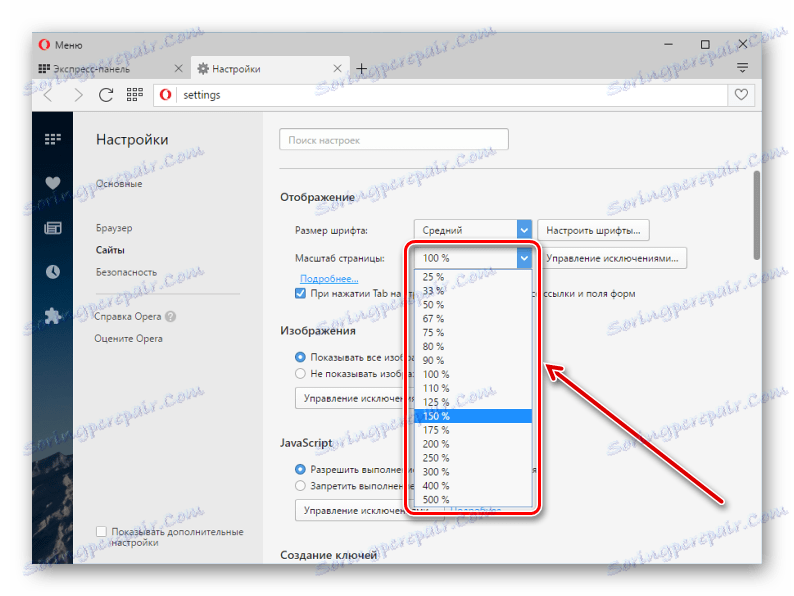Choose 125 % zoom option
Viewport: 794px width, 596px height.
[x=473, y=402]
